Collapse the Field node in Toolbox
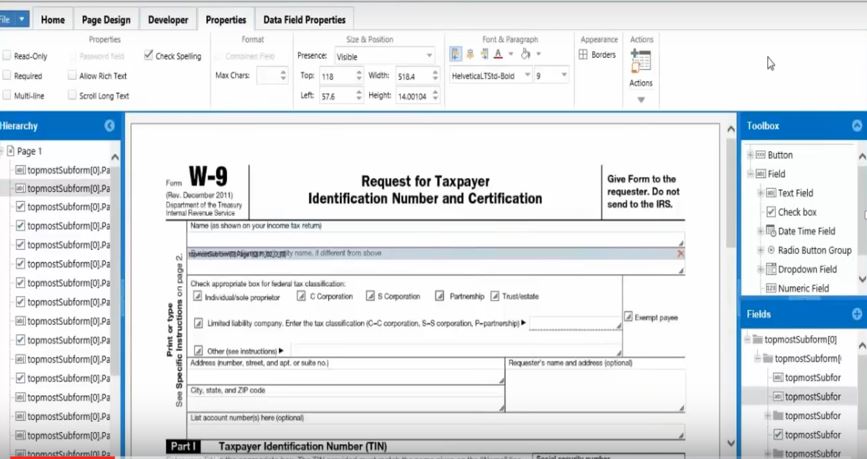The width and height of the screenshot is (867, 459). point(750,174)
